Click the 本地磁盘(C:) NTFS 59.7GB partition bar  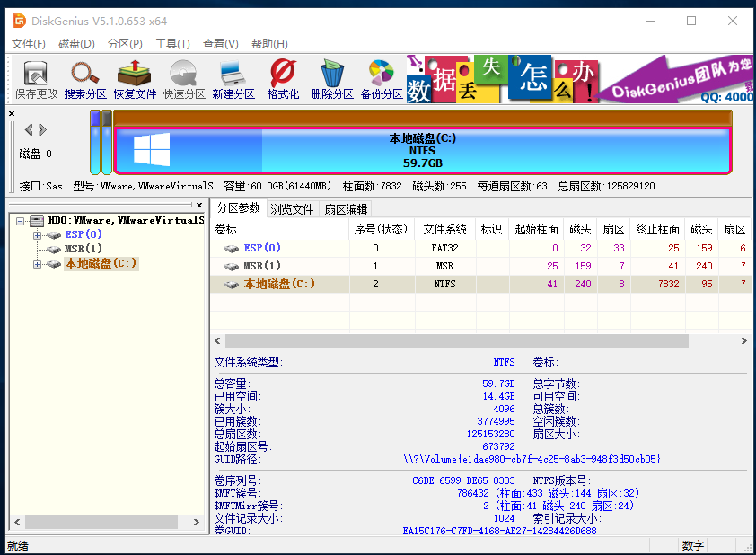tap(423, 150)
